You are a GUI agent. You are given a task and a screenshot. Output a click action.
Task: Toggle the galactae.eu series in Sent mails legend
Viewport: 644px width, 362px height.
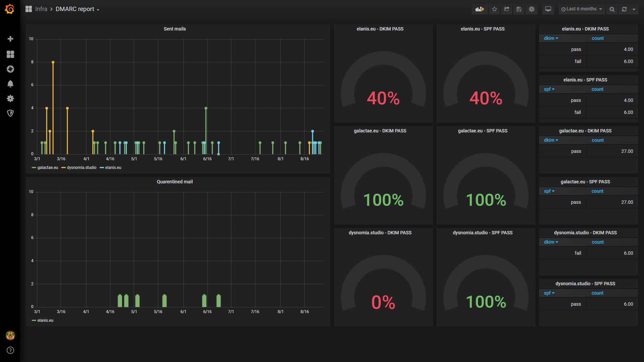pyautogui.click(x=48, y=168)
